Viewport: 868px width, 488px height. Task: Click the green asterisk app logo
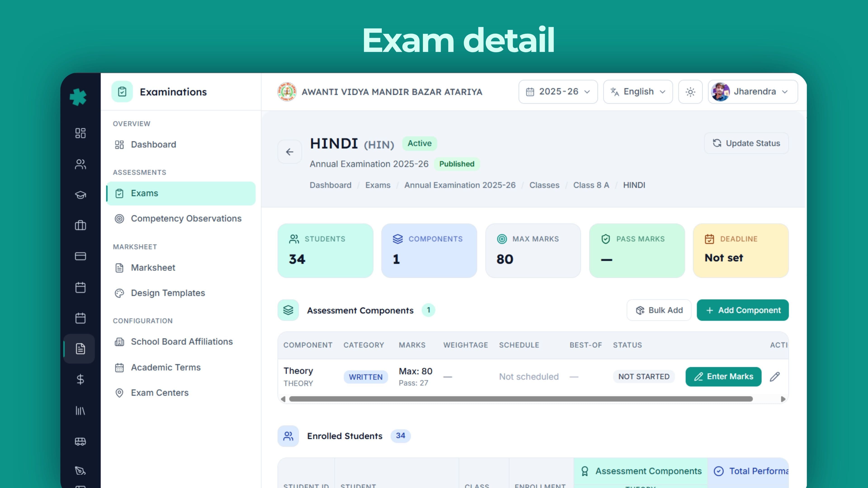pyautogui.click(x=78, y=97)
